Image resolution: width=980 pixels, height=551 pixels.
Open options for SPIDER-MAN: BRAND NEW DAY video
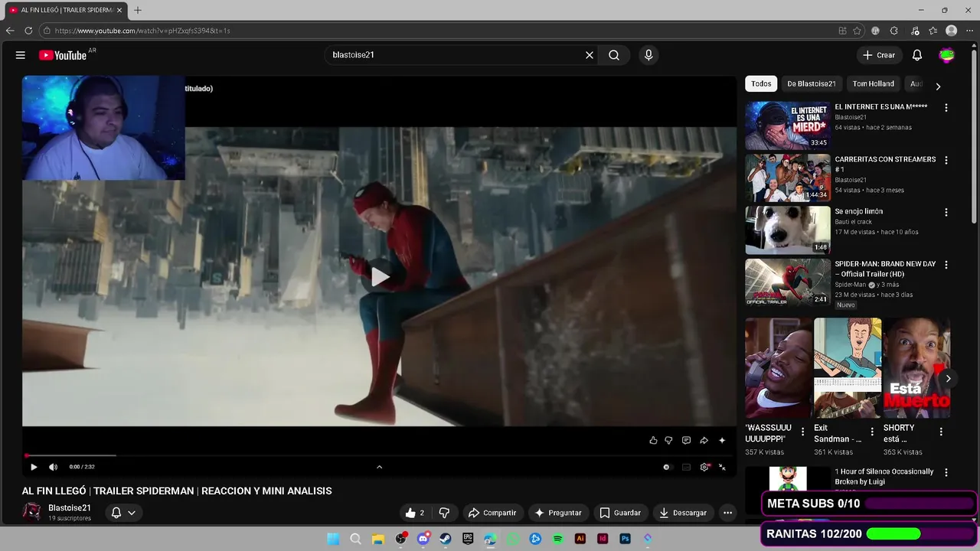coord(946,265)
